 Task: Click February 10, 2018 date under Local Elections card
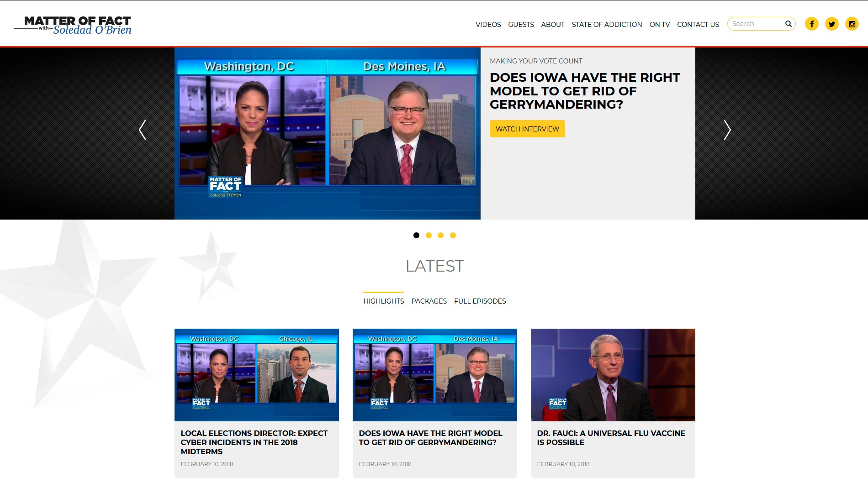pyautogui.click(x=206, y=464)
